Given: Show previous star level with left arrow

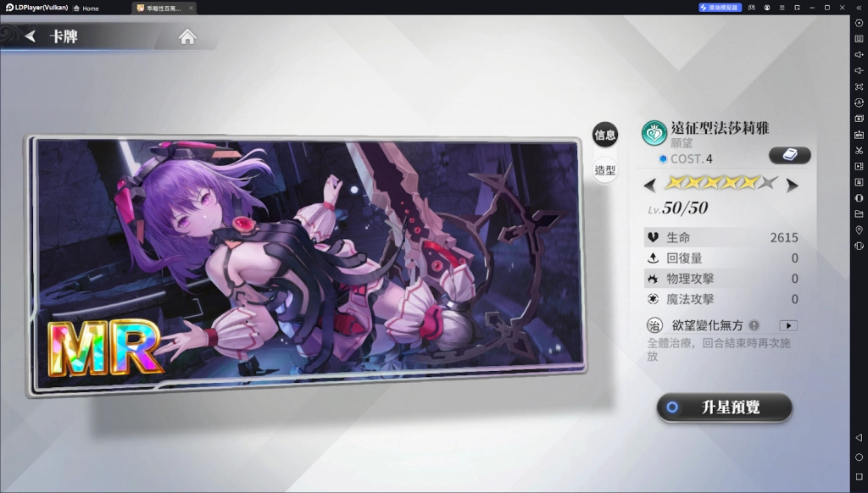Looking at the screenshot, I should click(650, 185).
